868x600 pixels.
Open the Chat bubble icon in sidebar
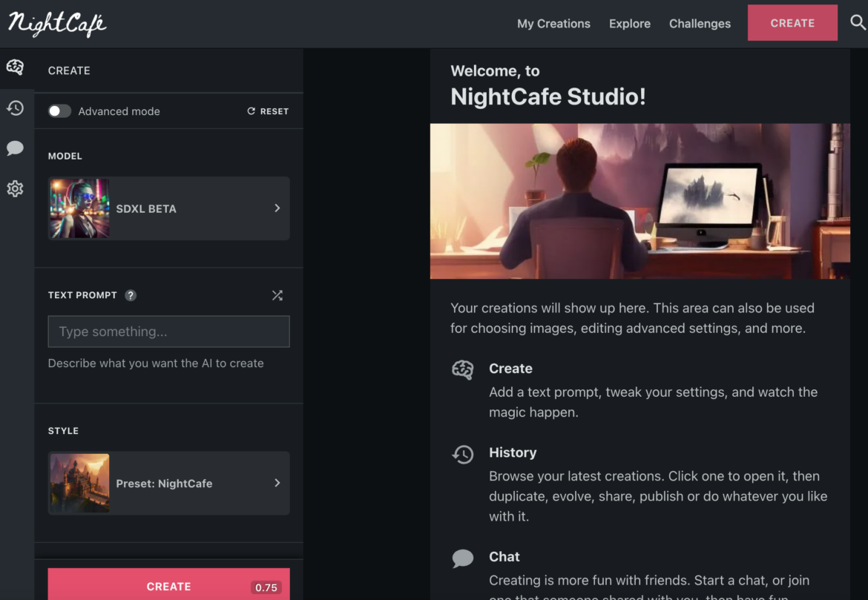15,148
